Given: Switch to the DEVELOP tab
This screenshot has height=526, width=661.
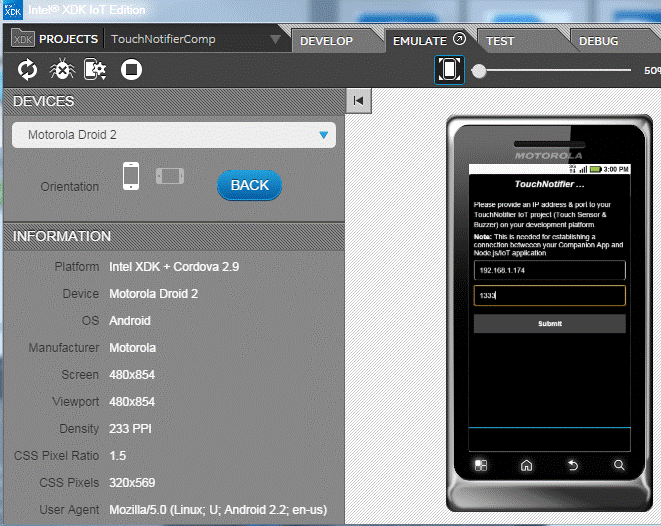Looking at the screenshot, I should pos(326,41).
